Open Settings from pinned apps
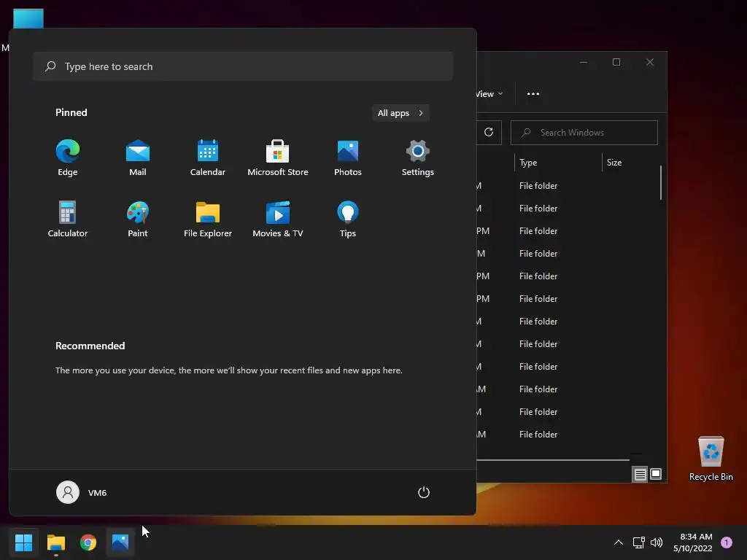 (418, 158)
